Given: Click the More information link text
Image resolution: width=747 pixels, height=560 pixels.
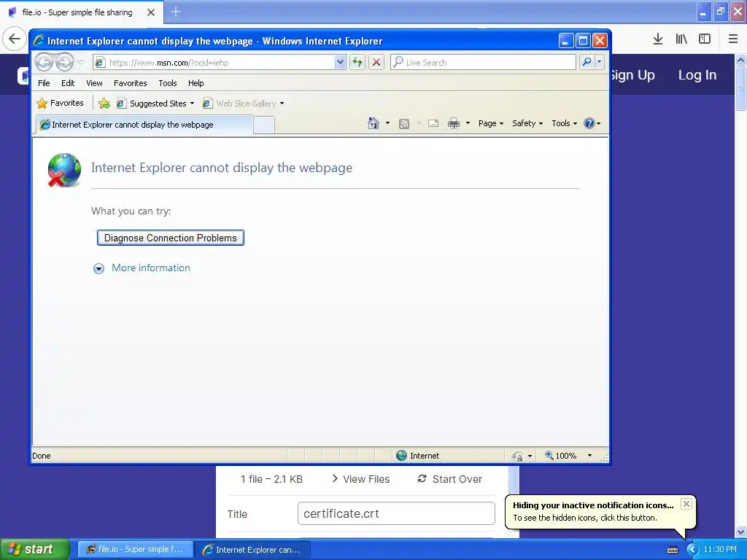Looking at the screenshot, I should 151,268.
